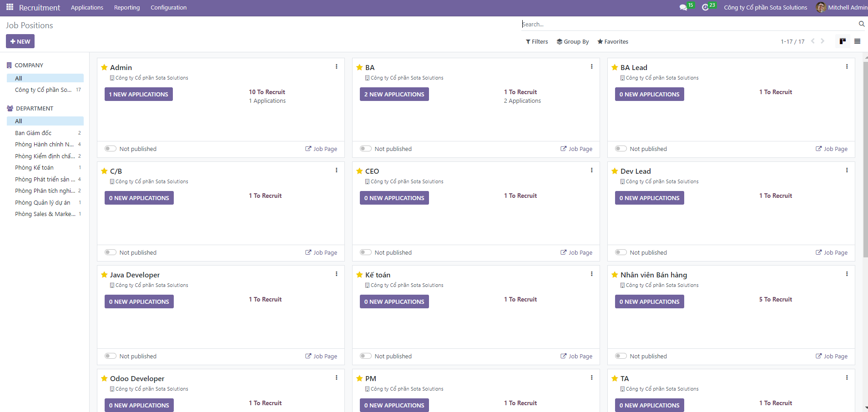The height and width of the screenshot is (412, 868).
Task: Open the Filters dropdown
Action: [x=537, y=41]
